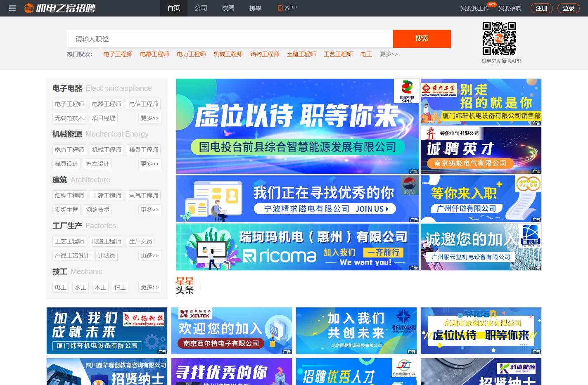This screenshot has width=588, height=385.
Task: Search hot keyword 结构工程师
Action: [x=265, y=54]
